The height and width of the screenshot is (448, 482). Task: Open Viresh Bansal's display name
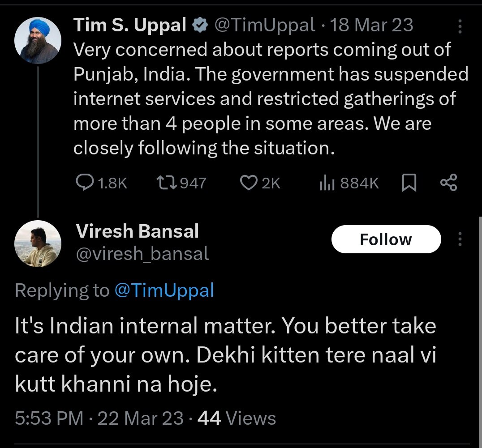(137, 231)
